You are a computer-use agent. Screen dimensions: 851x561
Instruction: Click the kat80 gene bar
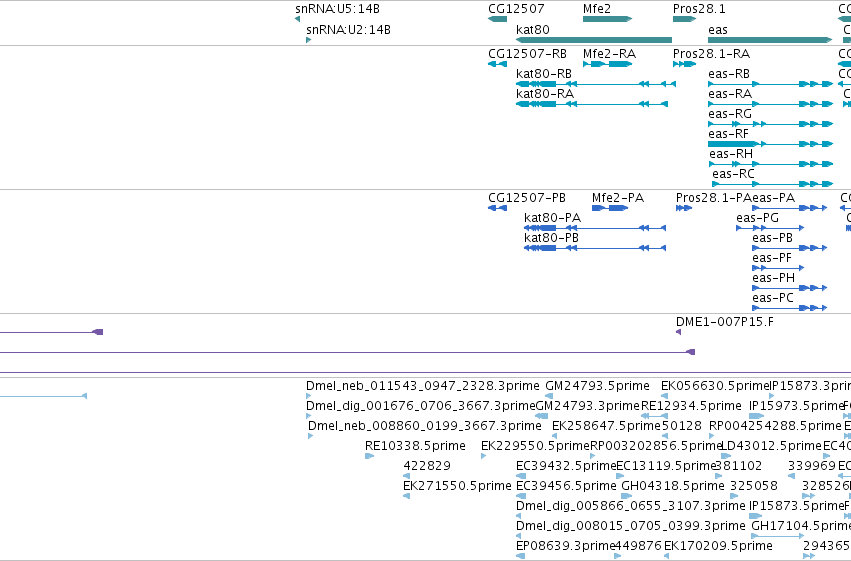594,40
